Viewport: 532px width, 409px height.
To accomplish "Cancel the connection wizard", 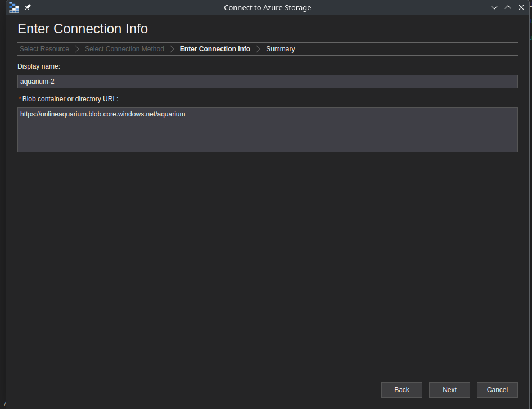I will (x=497, y=390).
